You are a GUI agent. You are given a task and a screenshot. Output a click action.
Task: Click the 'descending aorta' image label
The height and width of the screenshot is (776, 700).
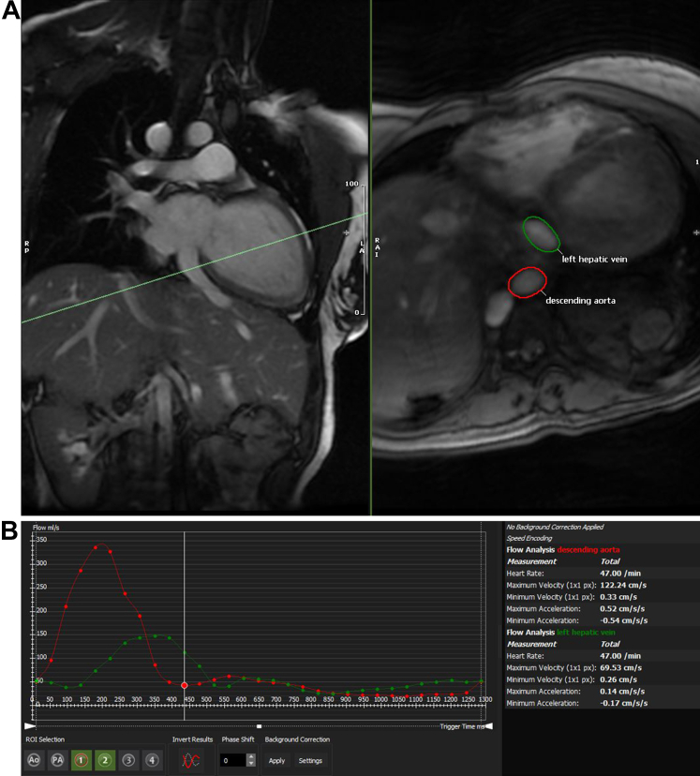click(x=580, y=301)
